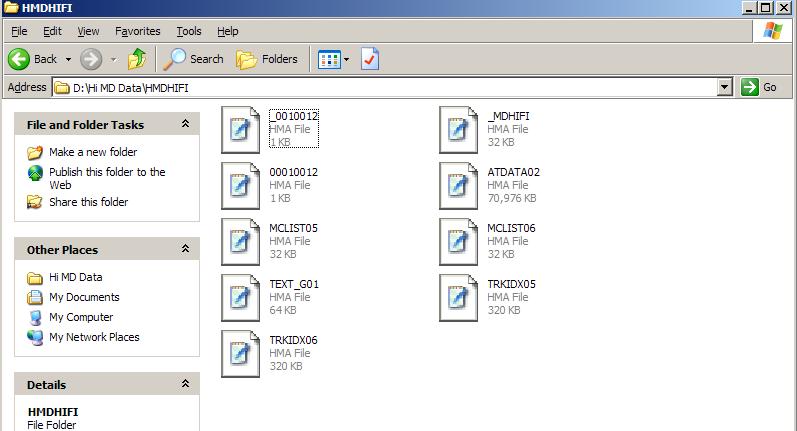Open My Computer link
Viewport: 797px width, 431px height.
81,317
